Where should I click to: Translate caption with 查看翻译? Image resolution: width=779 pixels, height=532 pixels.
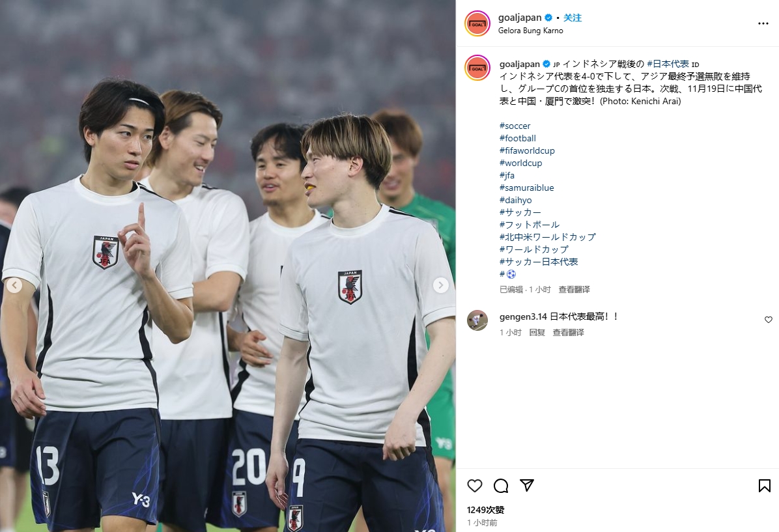(x=574, y=289)
